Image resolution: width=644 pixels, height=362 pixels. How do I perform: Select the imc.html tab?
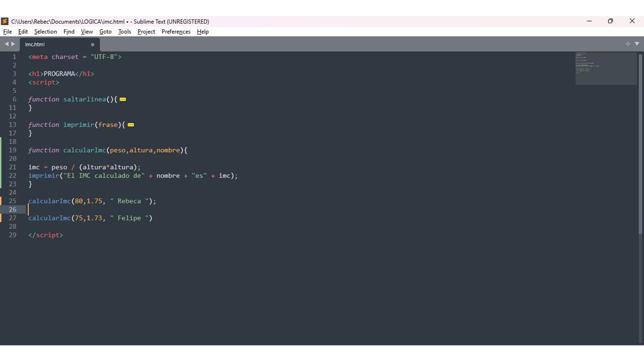click(x=59, y=44)
